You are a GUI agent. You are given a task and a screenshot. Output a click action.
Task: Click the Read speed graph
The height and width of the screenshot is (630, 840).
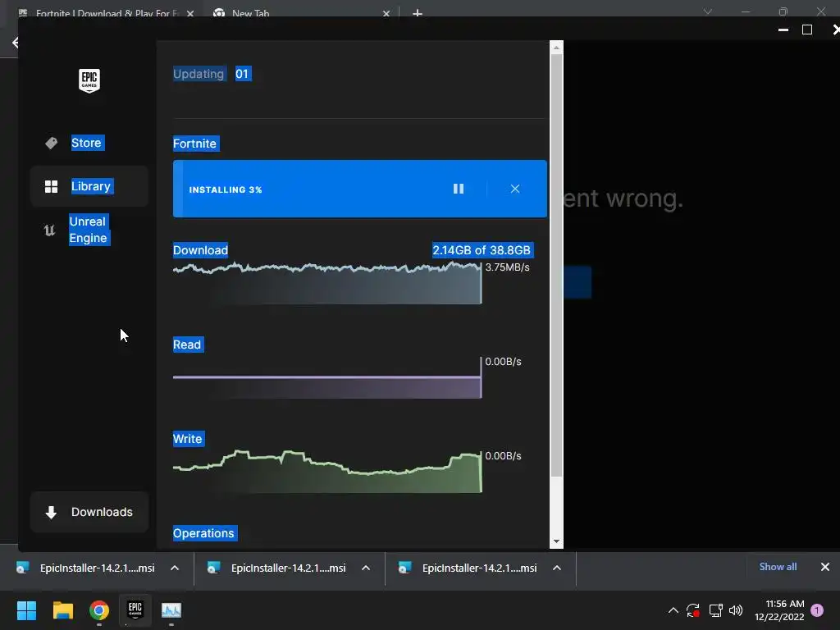click(x=327, y=377)
